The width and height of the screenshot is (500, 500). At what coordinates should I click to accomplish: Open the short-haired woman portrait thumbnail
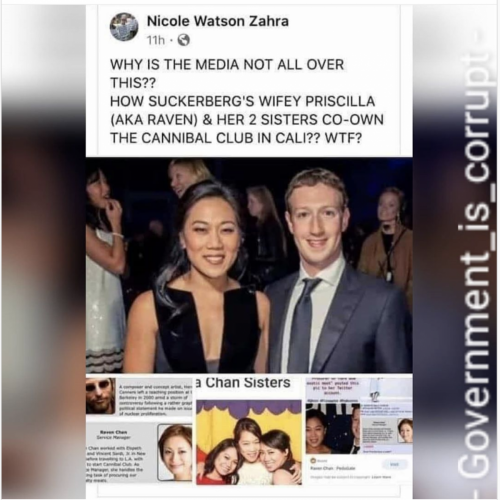click(x=175, y=452)
